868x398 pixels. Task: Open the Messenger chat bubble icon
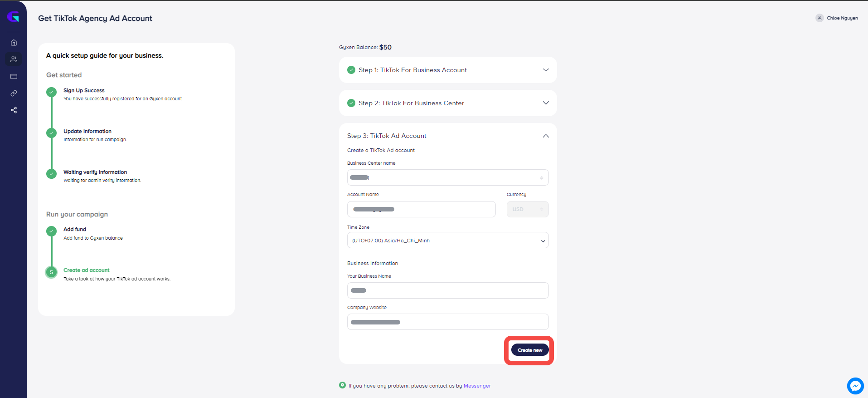[x=855, y=386]
